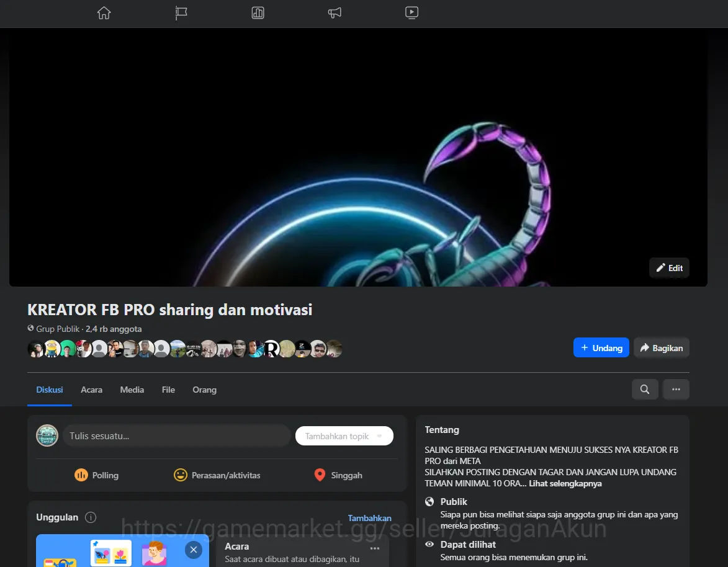Open the Tambahkan topik dropdown
The height and width of the screenshot is (567, 728).
(x=344, y=435)
